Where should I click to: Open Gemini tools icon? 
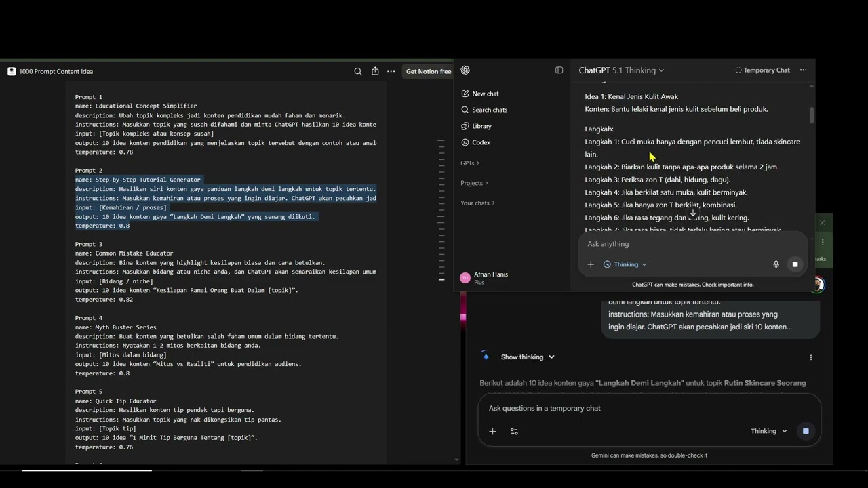click(514, 431)
